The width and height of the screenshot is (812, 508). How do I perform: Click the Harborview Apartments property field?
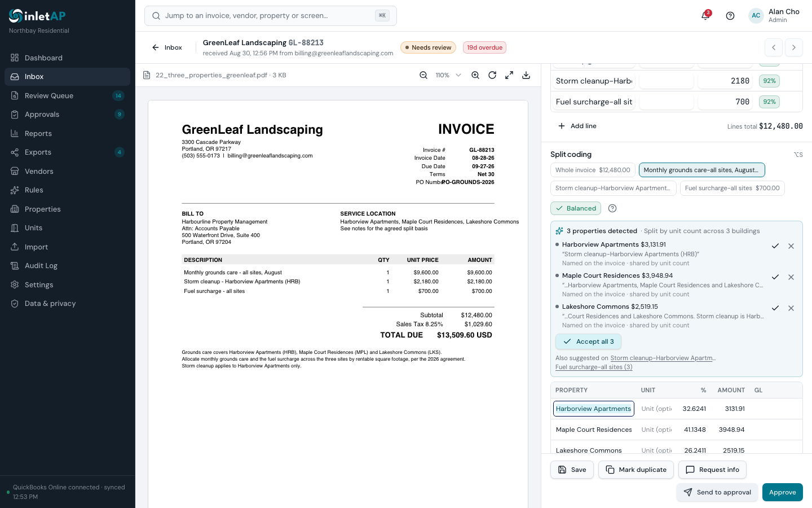(593, 409)
